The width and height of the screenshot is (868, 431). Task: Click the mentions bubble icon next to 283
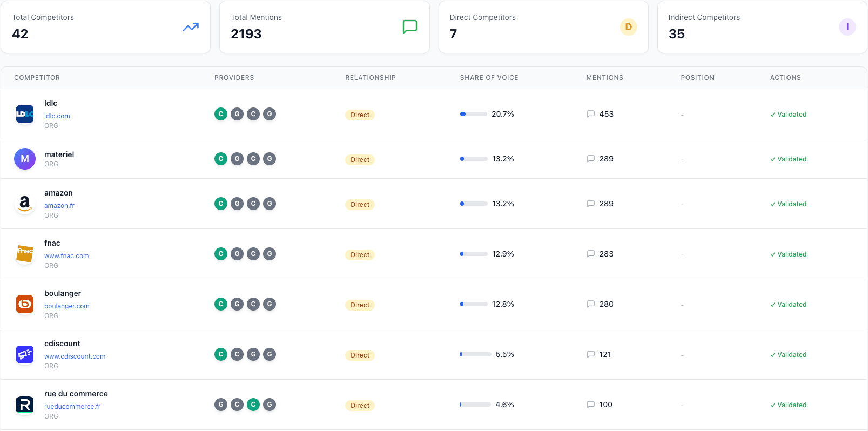[x=591, y=254]
